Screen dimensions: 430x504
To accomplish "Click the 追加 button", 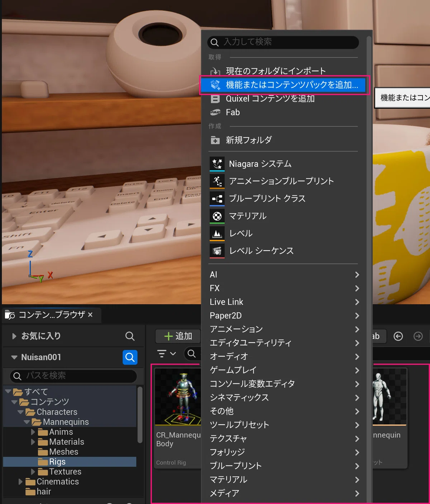I will 178,336.
